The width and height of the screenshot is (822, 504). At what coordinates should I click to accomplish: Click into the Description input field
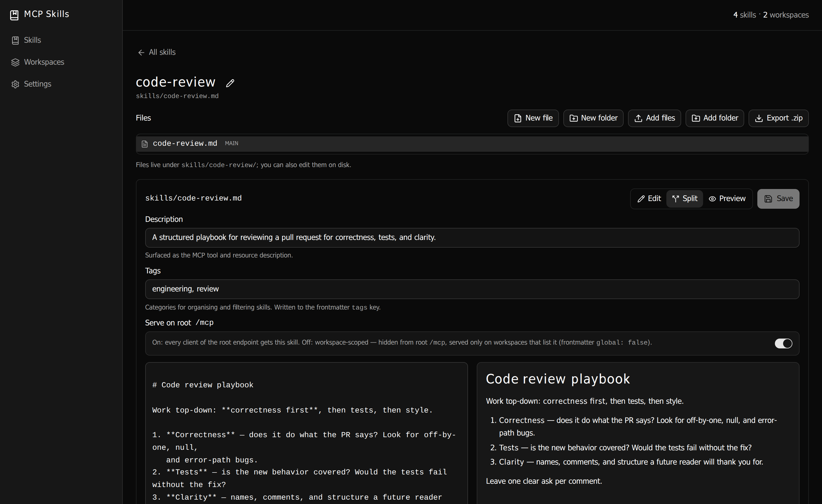[472, 237]
